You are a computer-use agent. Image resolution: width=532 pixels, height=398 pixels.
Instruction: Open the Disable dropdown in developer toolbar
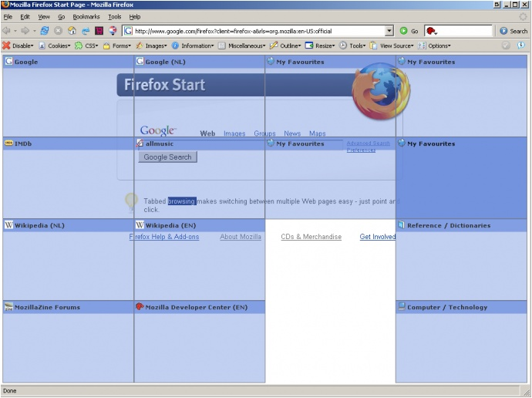click(x=18, y=46)
